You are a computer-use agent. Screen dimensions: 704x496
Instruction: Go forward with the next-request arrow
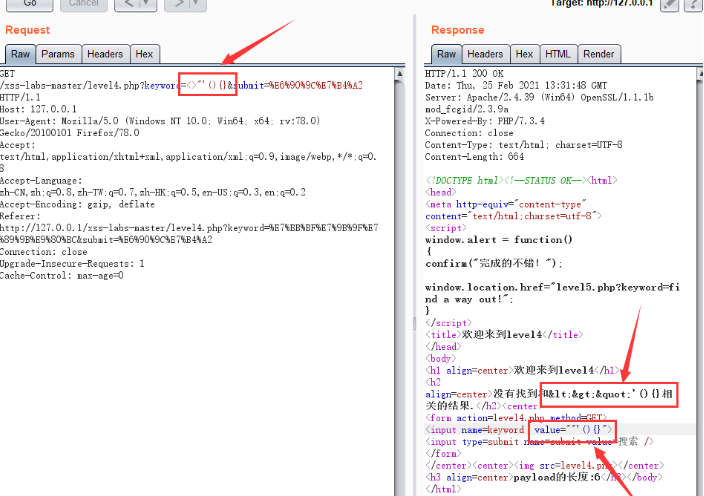click(x=179, y=4)
